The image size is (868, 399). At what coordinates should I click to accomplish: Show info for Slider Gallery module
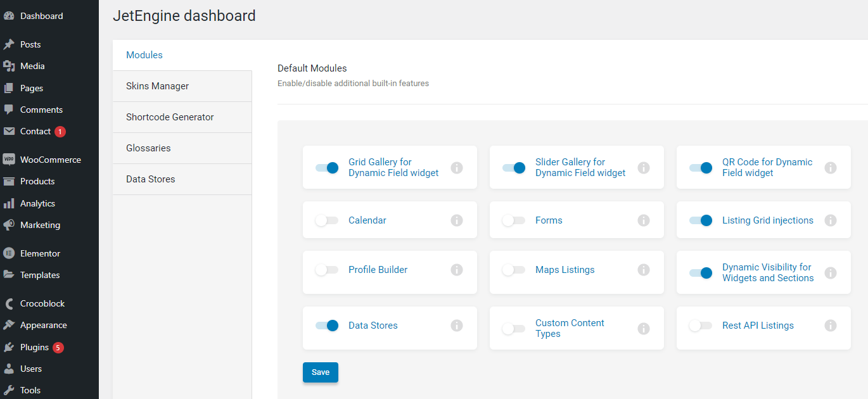[x=644, y=167]
